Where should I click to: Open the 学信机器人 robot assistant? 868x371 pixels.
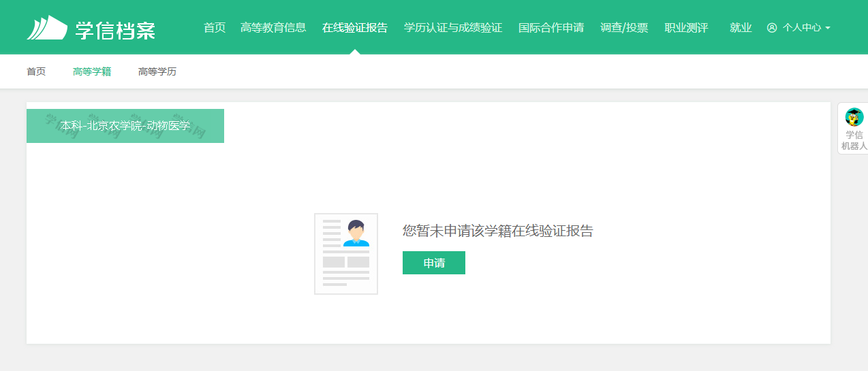(854, 129)
